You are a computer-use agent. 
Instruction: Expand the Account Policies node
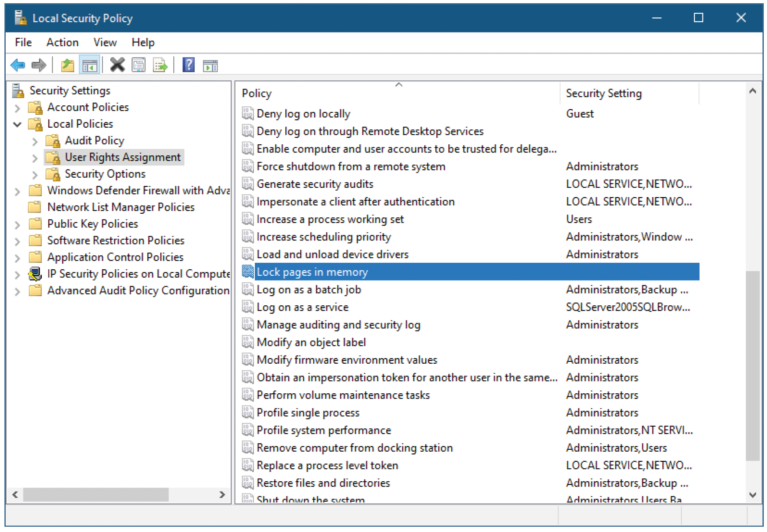17,108
